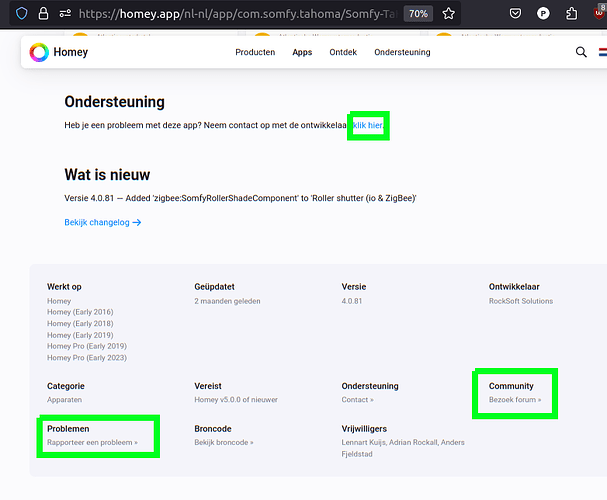The width and height of the screenshot is (607, 500).
Task: Select the 'Homey (Early 2016)' text
Action: pos(80,312)
